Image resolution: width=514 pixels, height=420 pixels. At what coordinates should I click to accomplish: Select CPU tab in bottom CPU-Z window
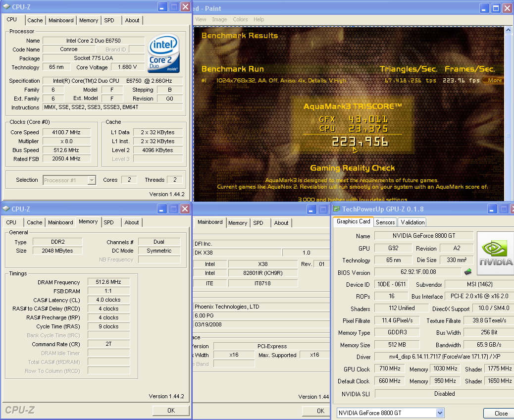click(x=11, y=222)
